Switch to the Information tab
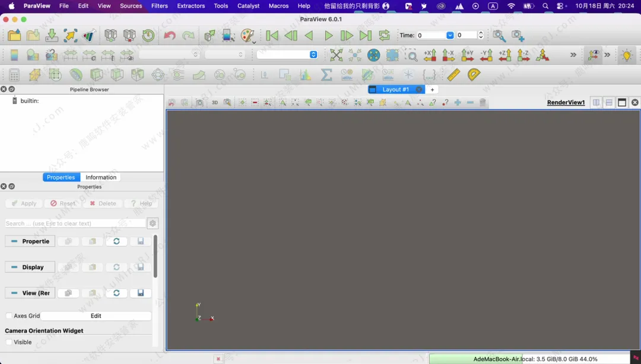Screen dimensions: 641x364 point(101,177)
